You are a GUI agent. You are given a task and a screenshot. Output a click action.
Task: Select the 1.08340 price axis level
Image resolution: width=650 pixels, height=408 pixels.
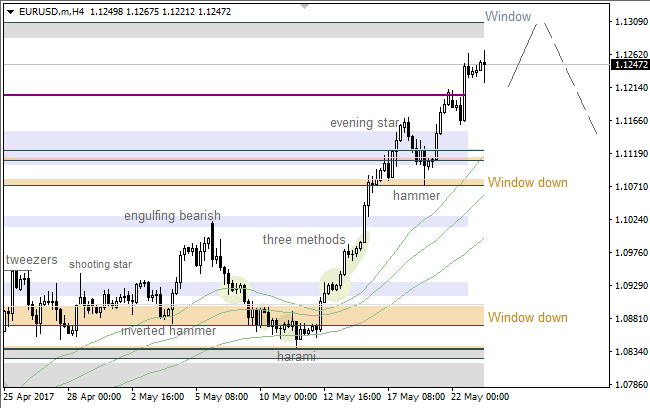[628, 352]
